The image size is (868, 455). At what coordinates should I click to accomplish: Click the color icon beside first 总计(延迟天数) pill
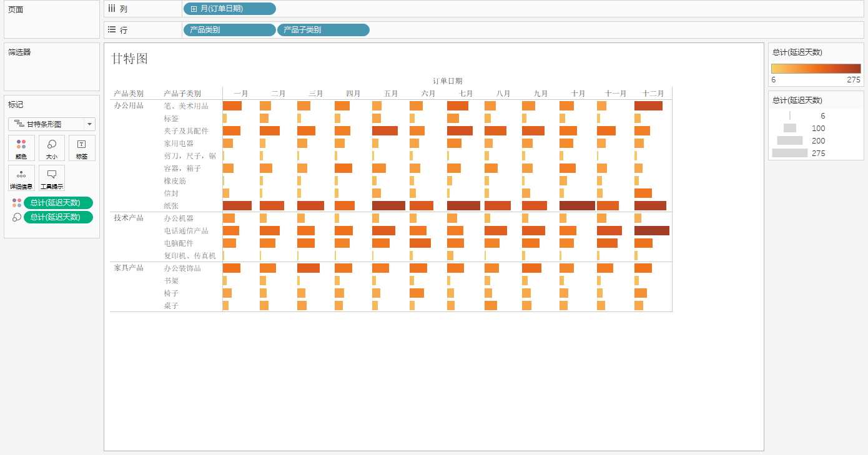coord(17,203)
